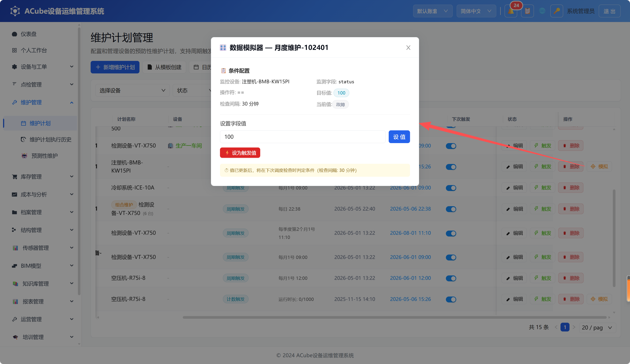Toggle switch in the 2026-05-06 22:38 row
The width and height of the screenshot is (630, 364).
coord(451,209)
